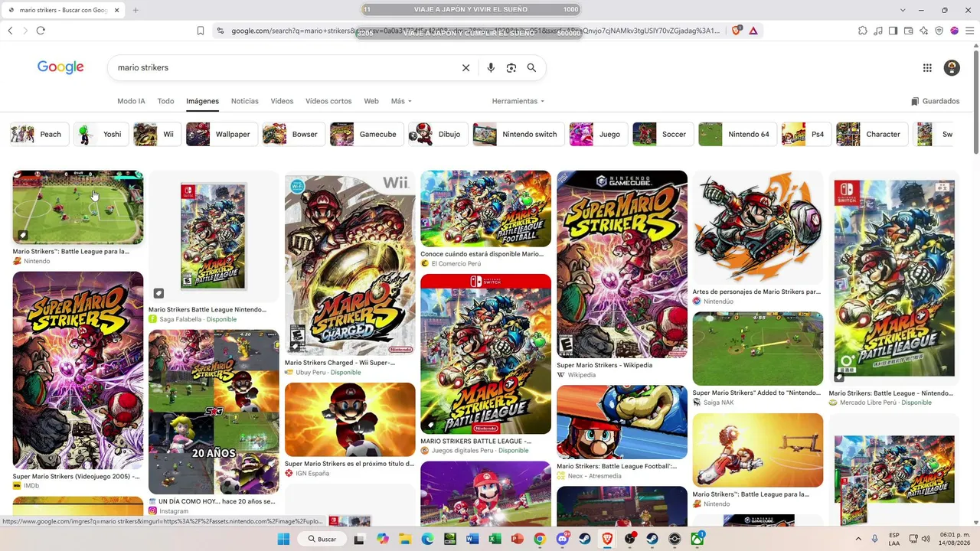
Task: Open the Brave Wallet icon
Action: click(909, 31)
